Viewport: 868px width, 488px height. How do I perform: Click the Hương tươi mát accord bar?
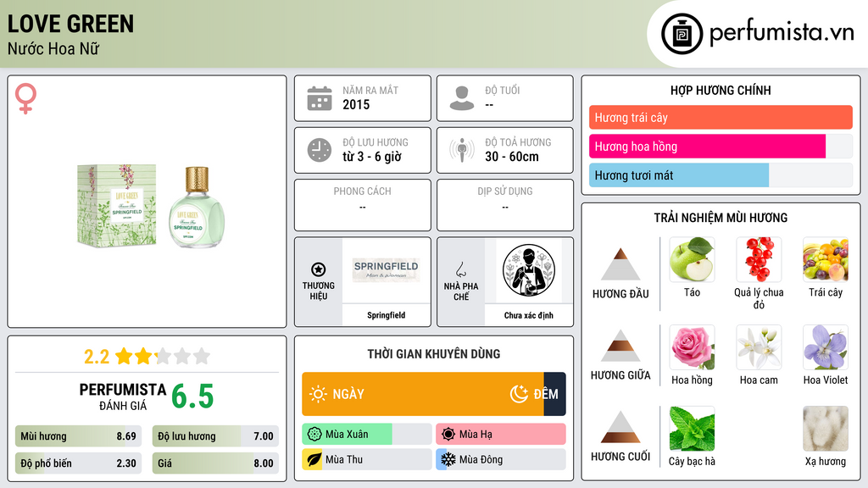click(x=721, y=175)
